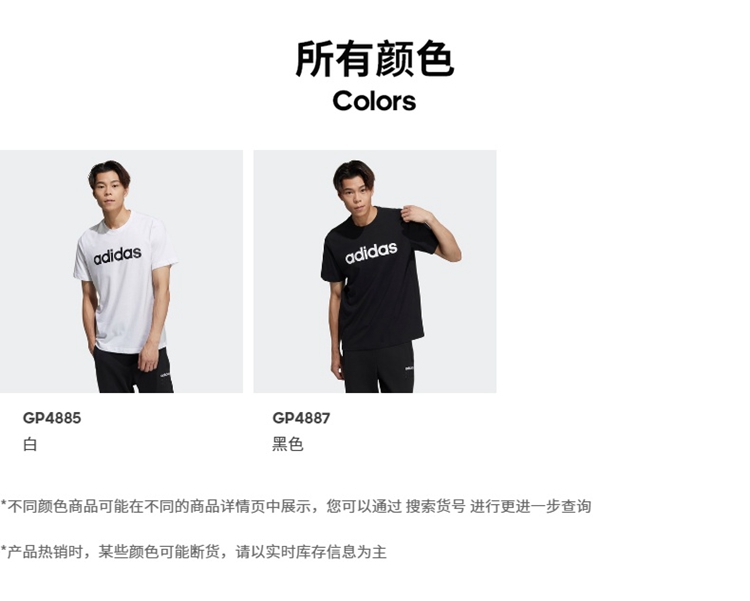Screen dimensions: 750x601
Task: Click the 搜索货号 text in notice
Action: (435, 506)
